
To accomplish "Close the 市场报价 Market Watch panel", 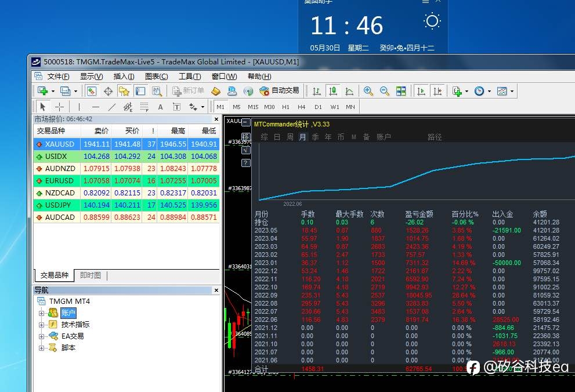I will tap(216, 119).
